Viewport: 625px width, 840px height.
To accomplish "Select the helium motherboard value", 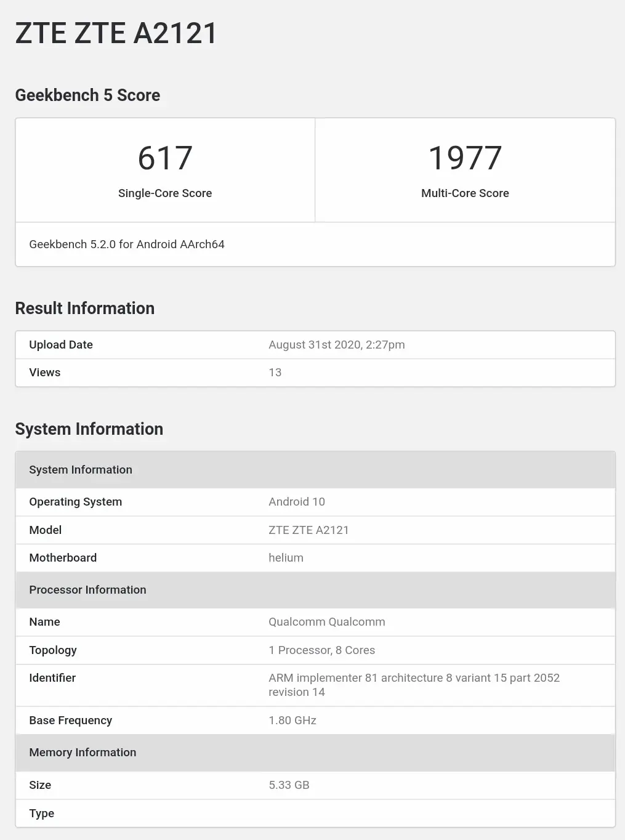I will pos(286,558).
